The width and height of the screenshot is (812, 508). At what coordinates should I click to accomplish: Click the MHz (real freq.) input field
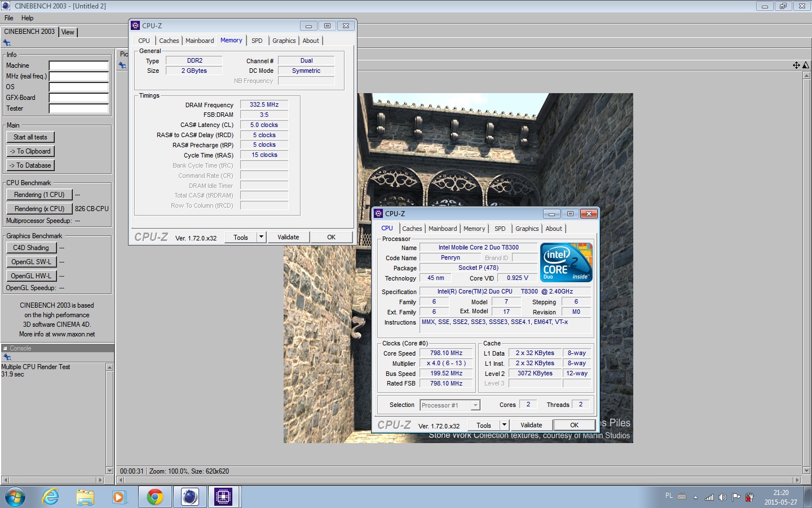coord(79,76)
